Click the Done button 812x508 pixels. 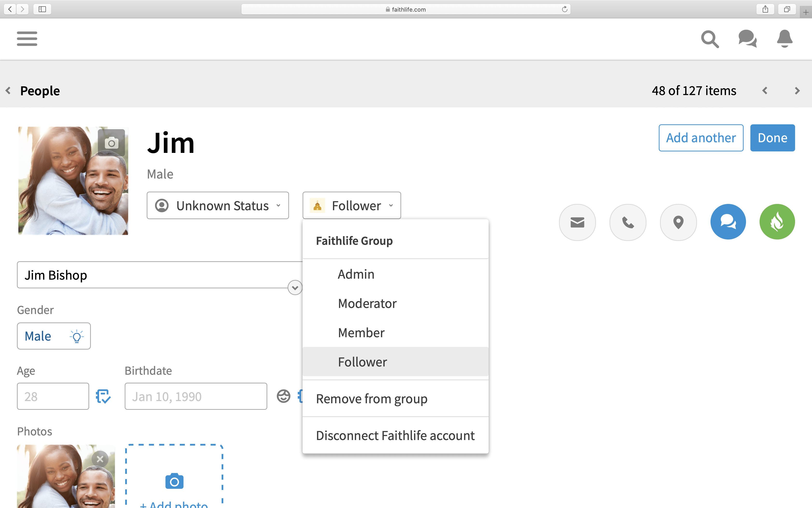click(772, 138)
